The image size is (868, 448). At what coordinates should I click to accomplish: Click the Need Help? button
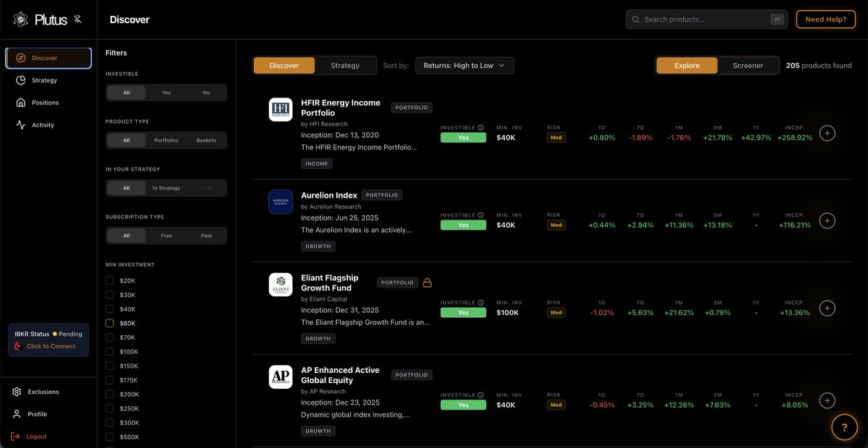click(x=825, y=20)
